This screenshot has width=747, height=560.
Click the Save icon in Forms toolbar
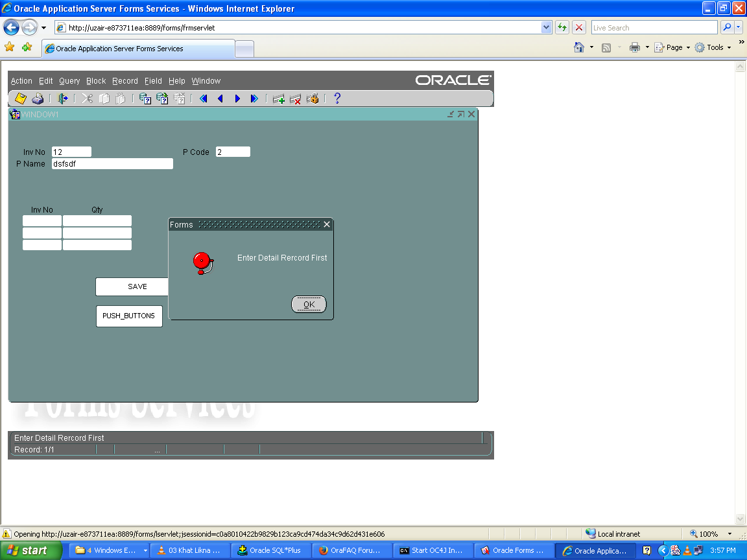(x=21, y=99)
